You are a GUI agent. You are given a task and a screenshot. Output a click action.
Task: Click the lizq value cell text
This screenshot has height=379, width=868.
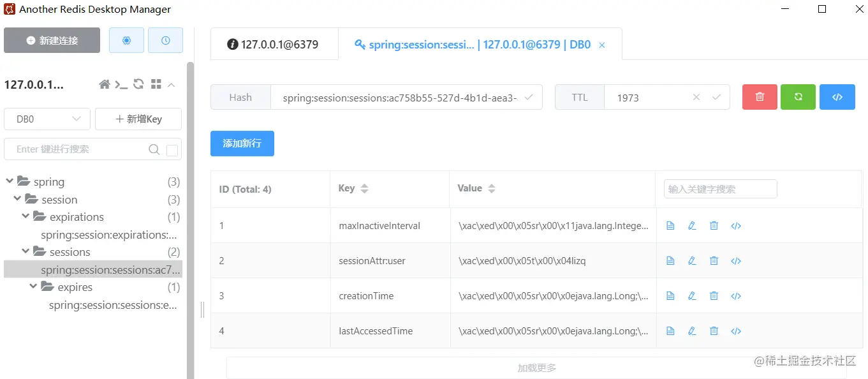click(x=522, y=261)
